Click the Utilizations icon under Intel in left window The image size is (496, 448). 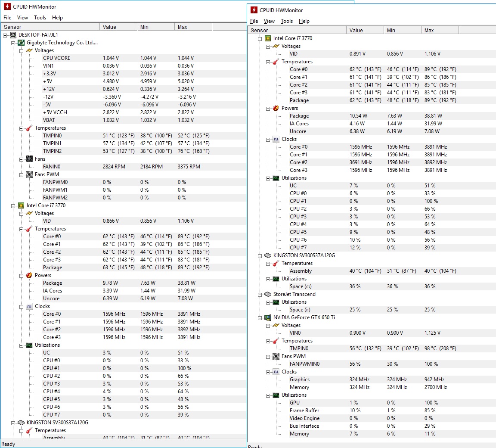click(29, 345)
